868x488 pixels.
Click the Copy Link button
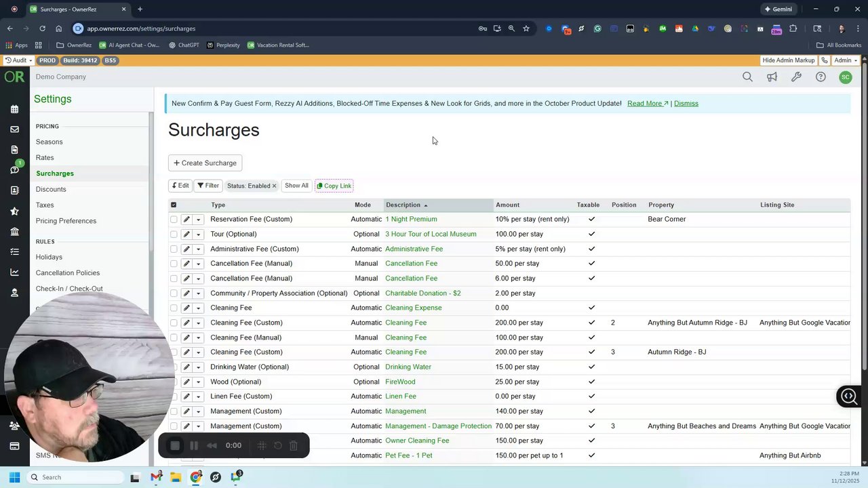[x=334, y=186]
